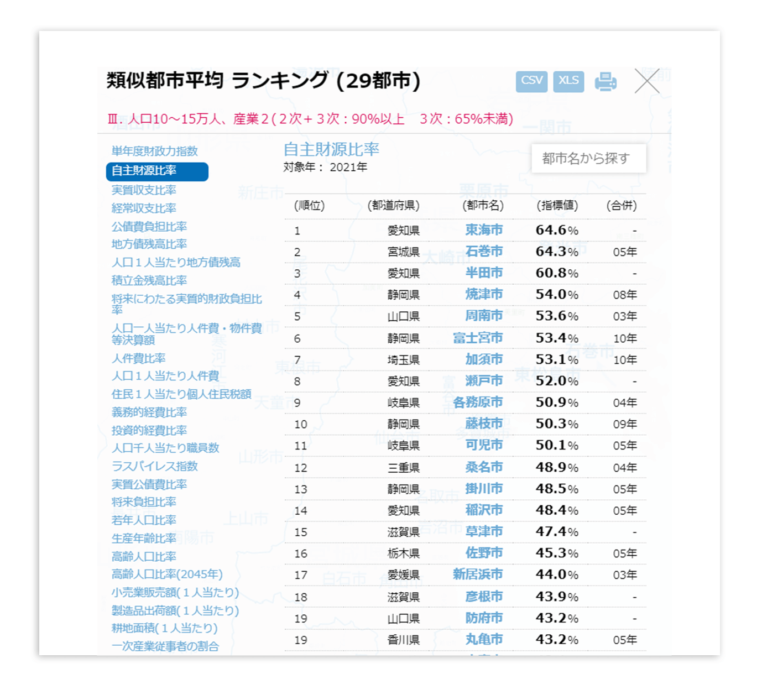Viewport: 762px width, 700px height.
Task: Open city link 半田市
Action: pos(484,273)
